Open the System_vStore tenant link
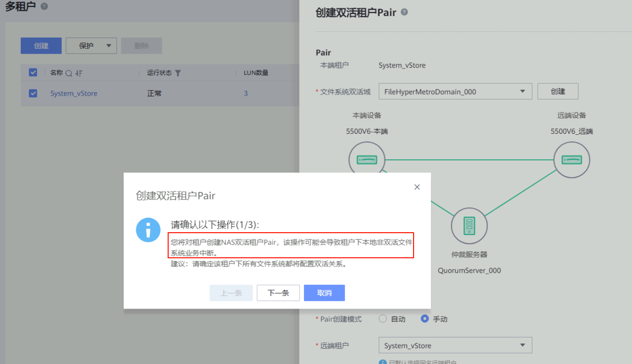Viewport: 632px width, 364px height. [x=74, y=94]
